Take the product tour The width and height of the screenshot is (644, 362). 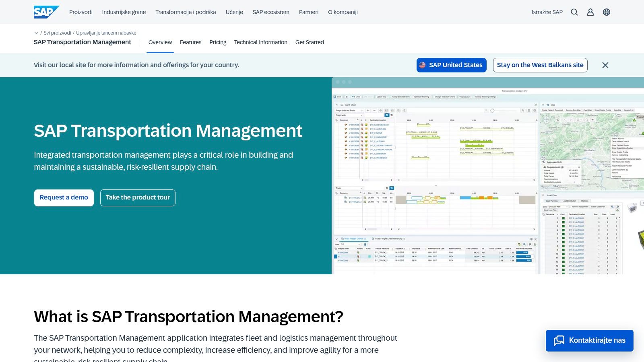tap(138, 197)
